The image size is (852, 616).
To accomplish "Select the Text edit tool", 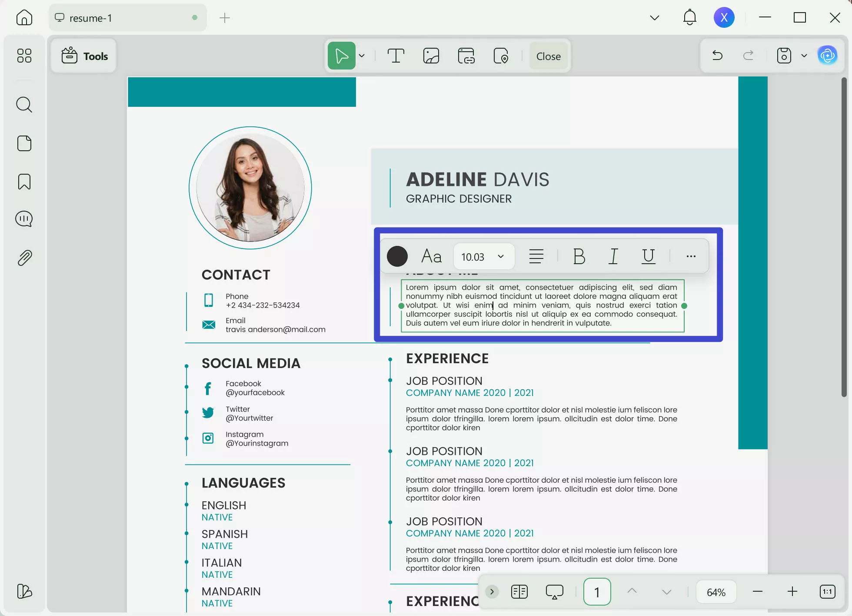I will [396, 56].
